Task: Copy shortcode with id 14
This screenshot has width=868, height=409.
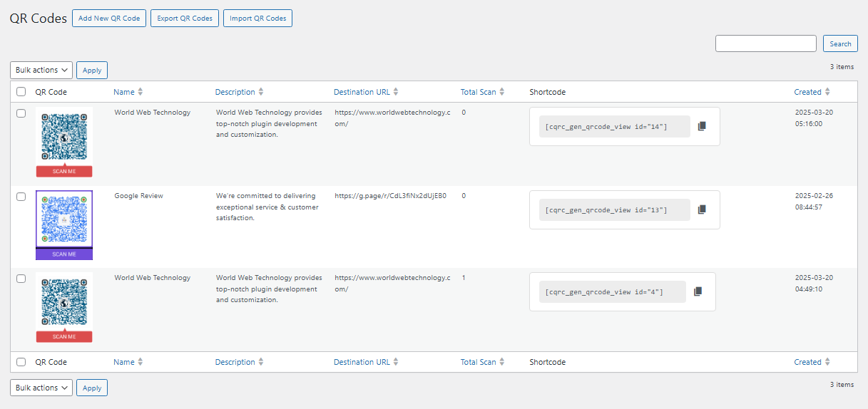Action: [702, 126]
